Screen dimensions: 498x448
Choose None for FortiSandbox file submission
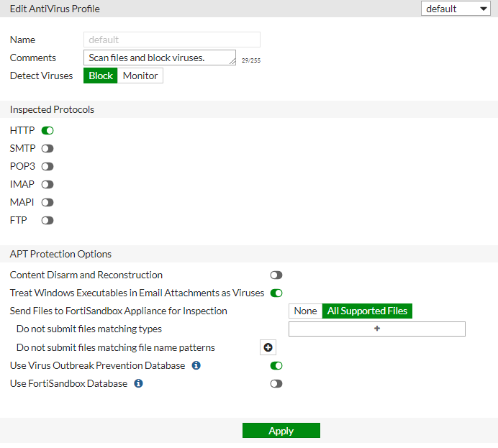coord(305,311)
